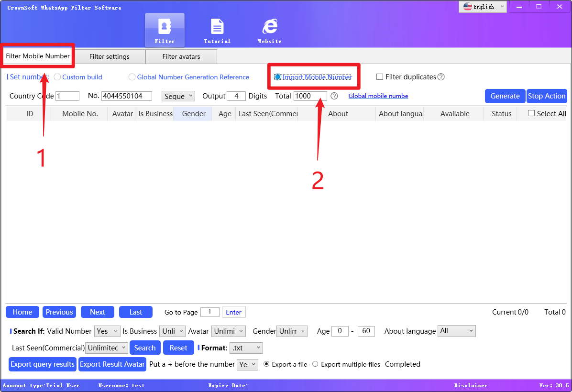Open plus-before-number Ye dropdown
The height and width of the screenshot is (392, 572).
(x=247, y=365)
